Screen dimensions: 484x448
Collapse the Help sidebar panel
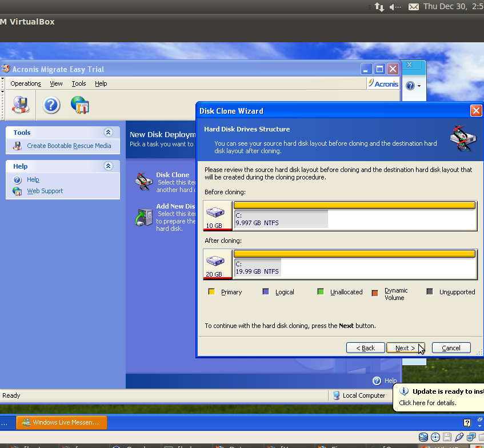[x=108, y=166]
